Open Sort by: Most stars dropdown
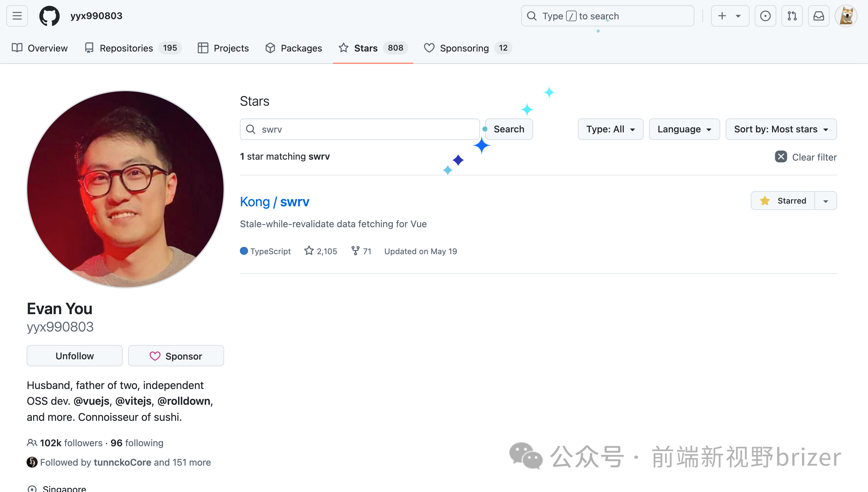The height and width of the screenshot is (492, 868). pos(781,129)
